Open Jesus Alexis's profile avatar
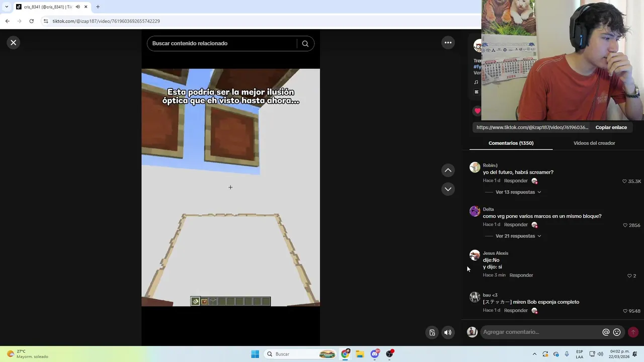644x362 pixels. click(x=474, y=255)
